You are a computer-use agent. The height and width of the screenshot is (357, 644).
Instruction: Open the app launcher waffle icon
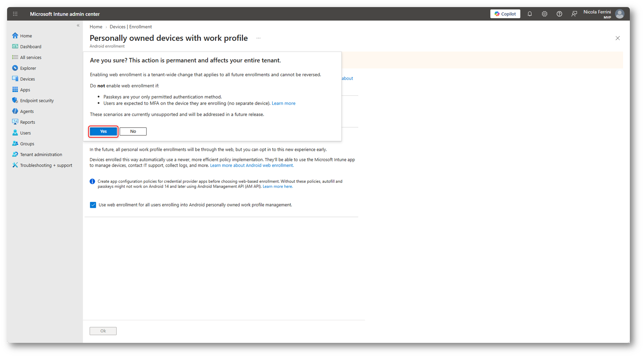(15, 14)
